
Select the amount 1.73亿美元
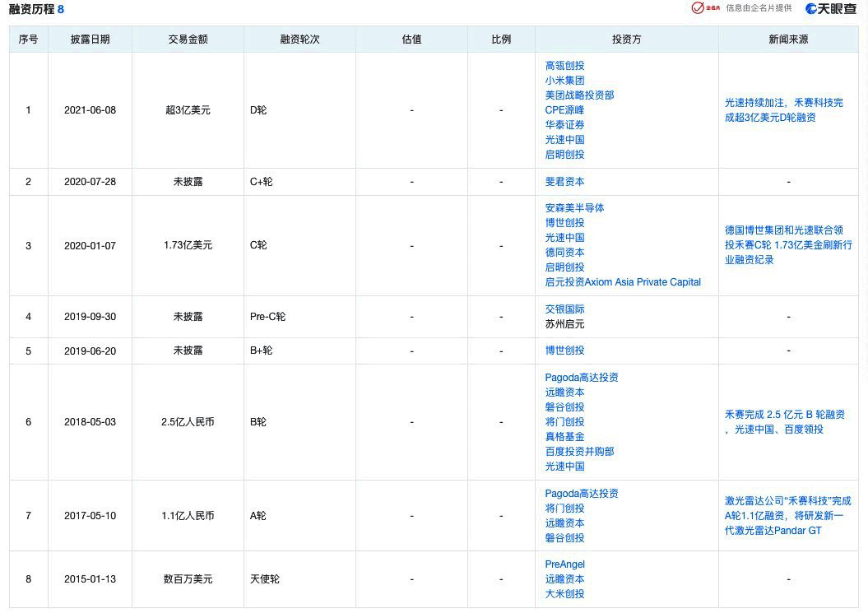coord(188,244)
